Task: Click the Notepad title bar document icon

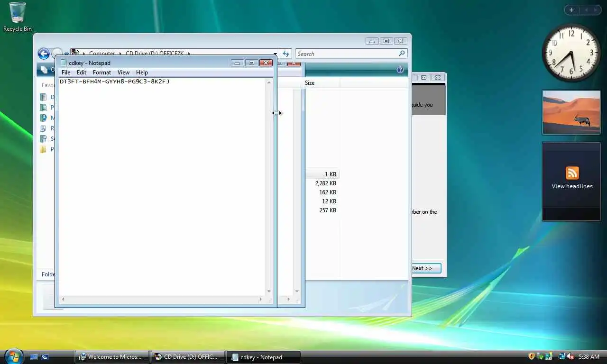Action: tap(64, 63)
